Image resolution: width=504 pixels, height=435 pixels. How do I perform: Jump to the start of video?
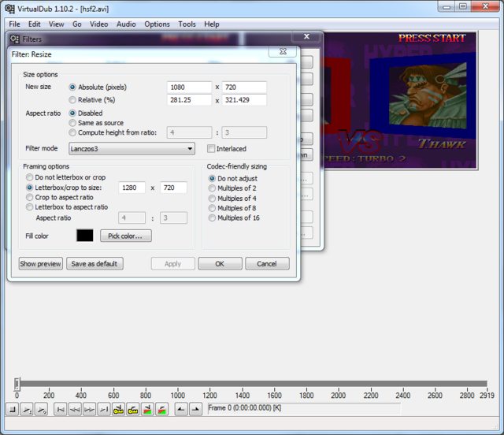(60, 409)
